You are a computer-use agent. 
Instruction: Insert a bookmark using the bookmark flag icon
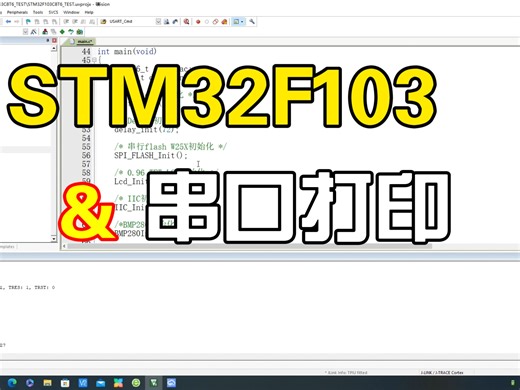click(x=28, y=22)
